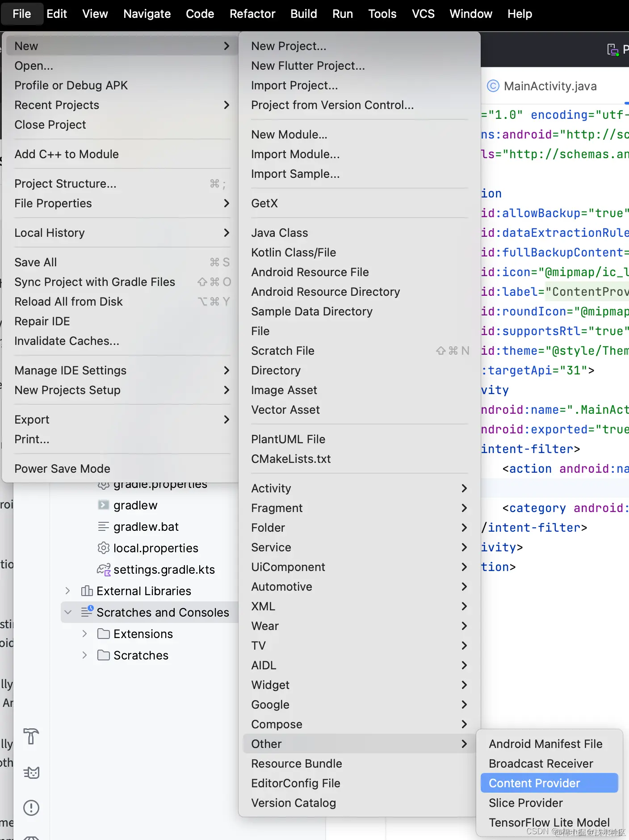Screen dimensions: 629x840
Task: Click the Scratches and Consoles icon
Action: pyautogui.click(x=87, y=612)
